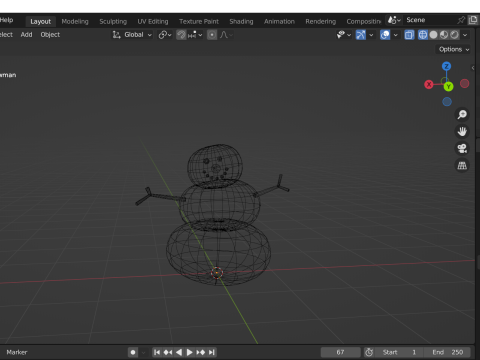Open the UV Editing workspace tab

pyautogui.click(x=153, y=22)
